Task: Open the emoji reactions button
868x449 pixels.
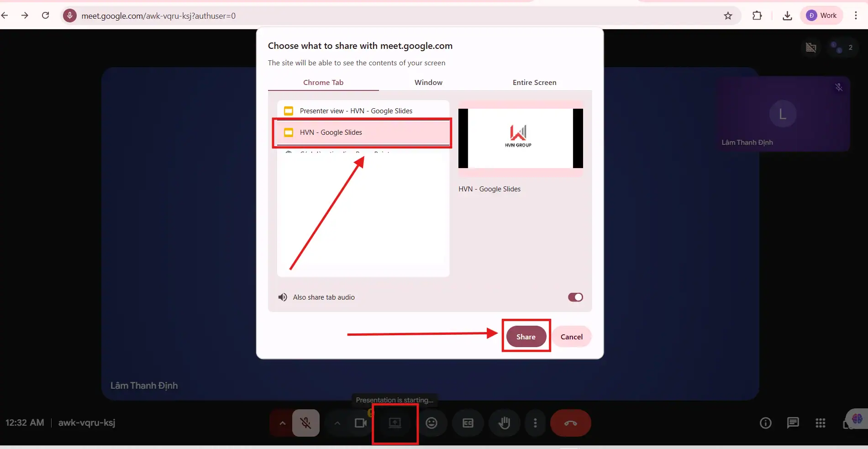Action: pos(431,423)
